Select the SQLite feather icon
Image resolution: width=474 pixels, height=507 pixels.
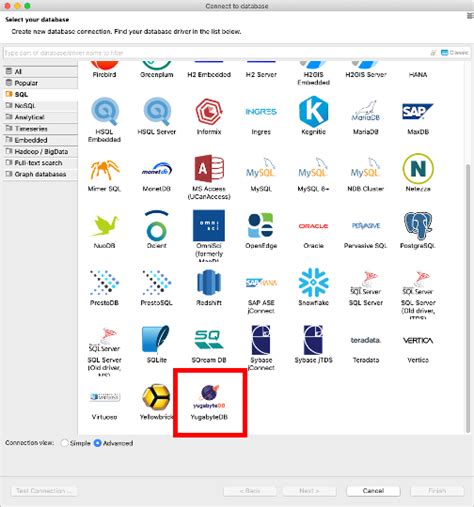[156, 340]
